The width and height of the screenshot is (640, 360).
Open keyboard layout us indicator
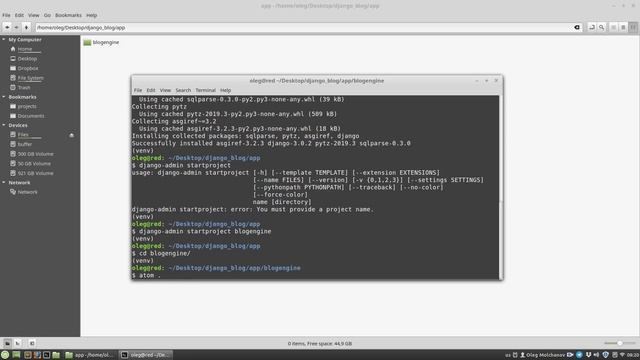(x=508, y=355)
